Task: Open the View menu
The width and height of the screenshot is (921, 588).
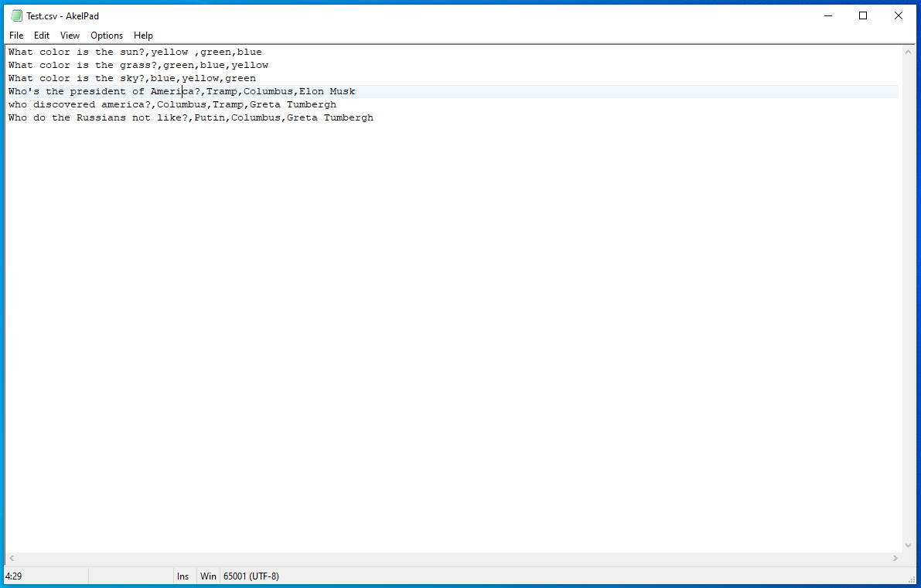Action: [70, 36]
